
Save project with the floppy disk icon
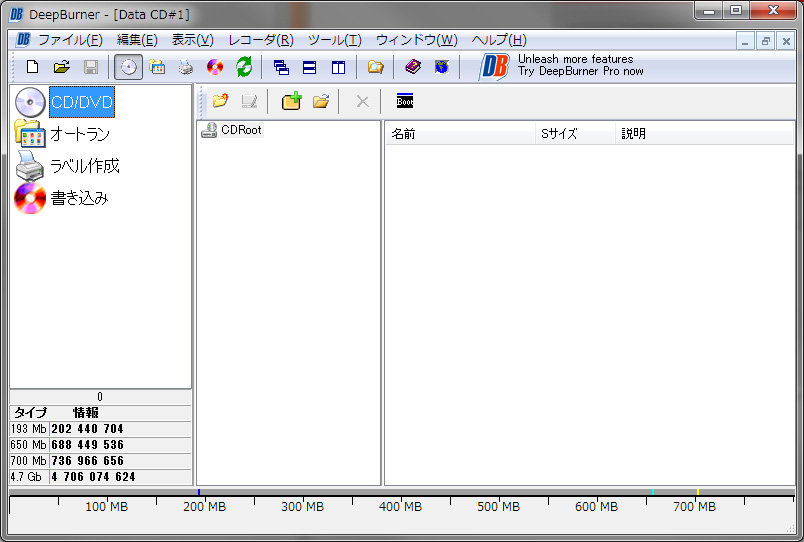(x=91, y=67)
